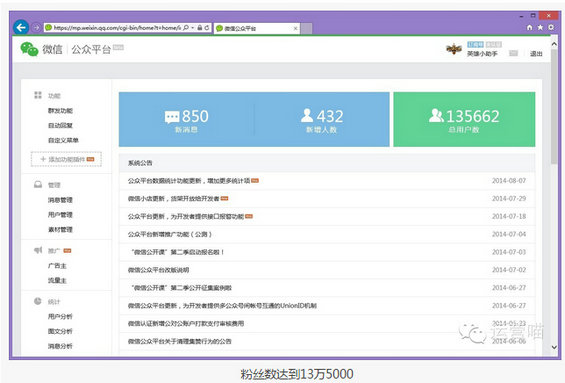
Task: Open 广告主 in sidebar
Action: coord(57,266)
